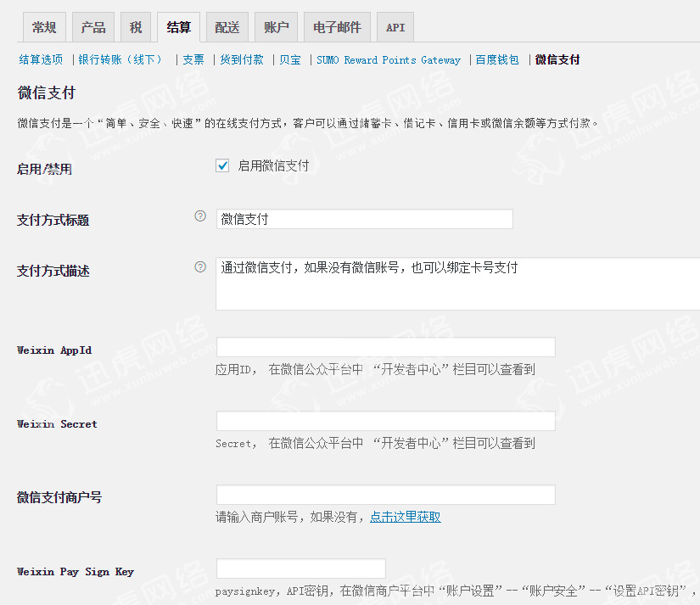Viewport: 700px width, 605px height.
Task: Open the 税 tab
Action: [136, 27]
